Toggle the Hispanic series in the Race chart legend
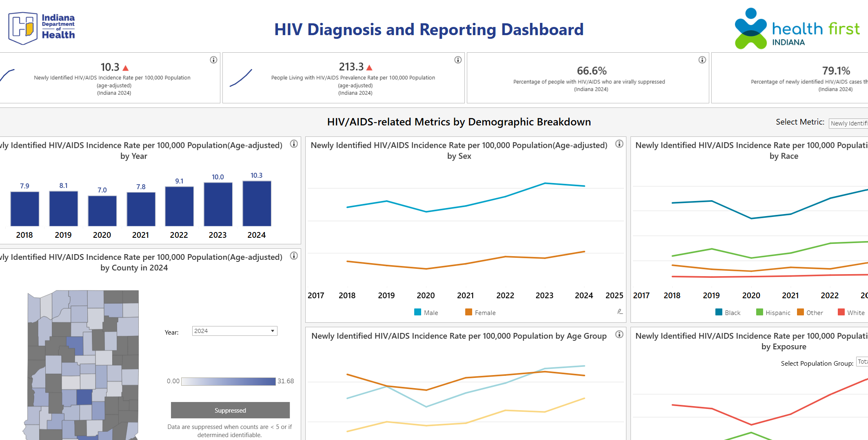 [x=773, y=313]
